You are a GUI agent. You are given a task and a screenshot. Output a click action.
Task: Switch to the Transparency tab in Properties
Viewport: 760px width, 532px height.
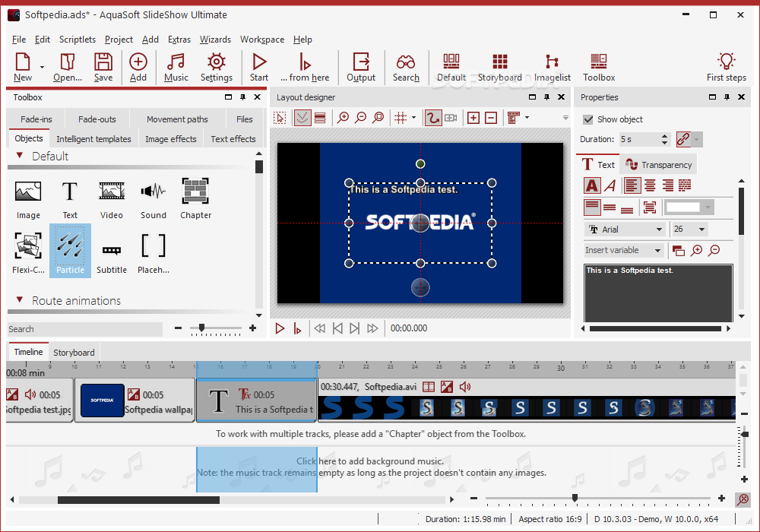[x=659, y=165]
